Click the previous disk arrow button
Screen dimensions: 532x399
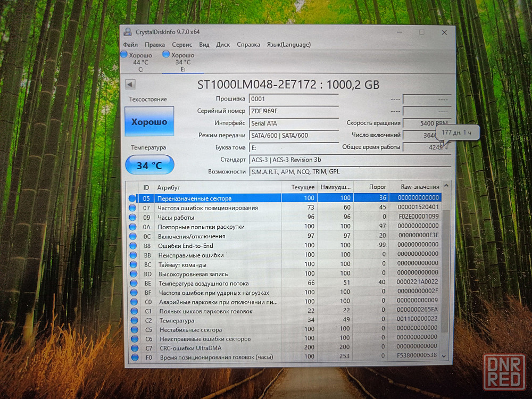tap(130, 85)
